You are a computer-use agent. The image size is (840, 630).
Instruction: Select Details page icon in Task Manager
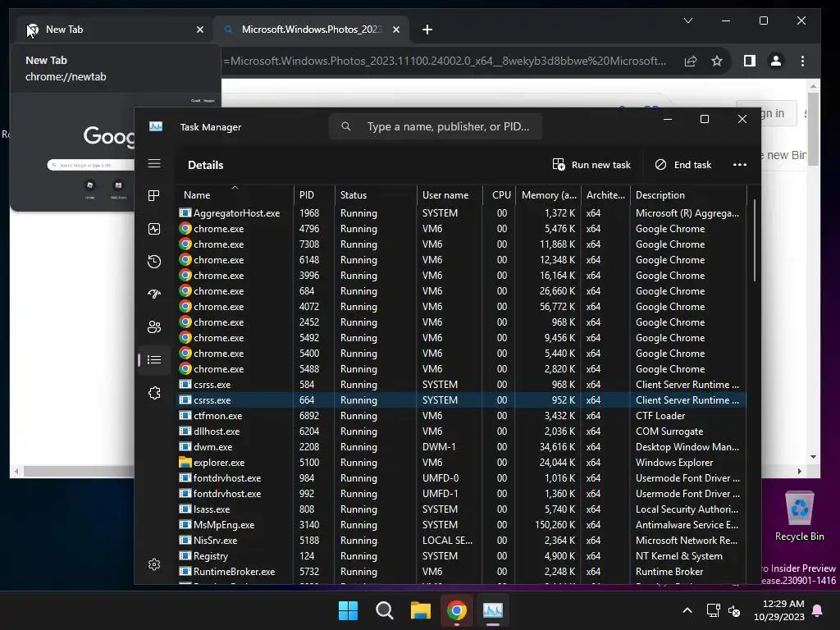(154, 359)
